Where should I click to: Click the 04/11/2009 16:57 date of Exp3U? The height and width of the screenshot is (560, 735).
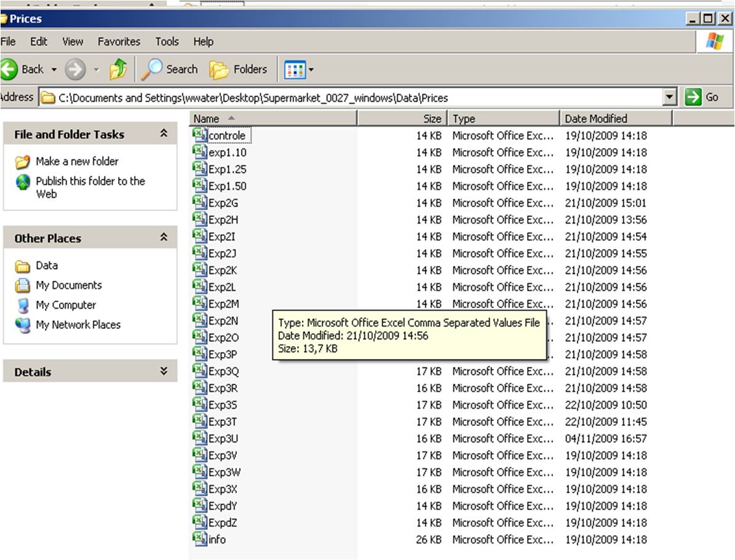606,439
